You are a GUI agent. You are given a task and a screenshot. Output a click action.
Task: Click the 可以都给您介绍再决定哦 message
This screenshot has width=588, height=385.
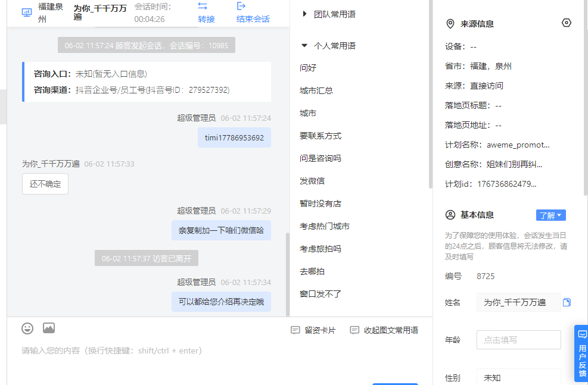point(221,302)
